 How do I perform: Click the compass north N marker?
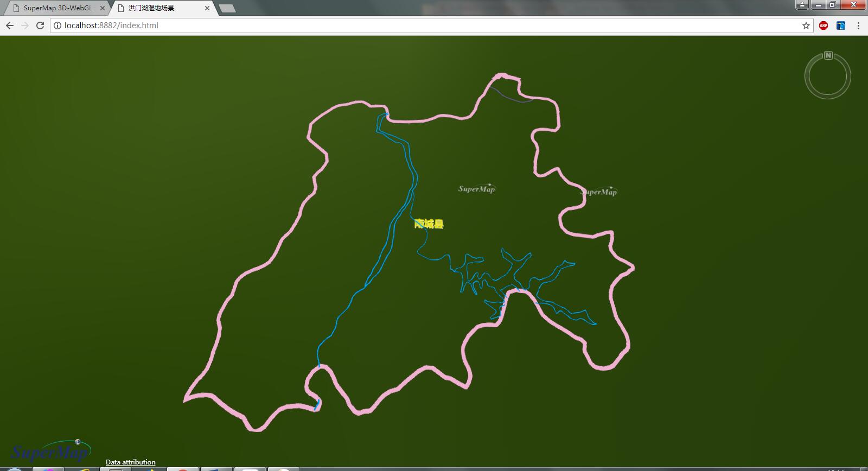828,55
